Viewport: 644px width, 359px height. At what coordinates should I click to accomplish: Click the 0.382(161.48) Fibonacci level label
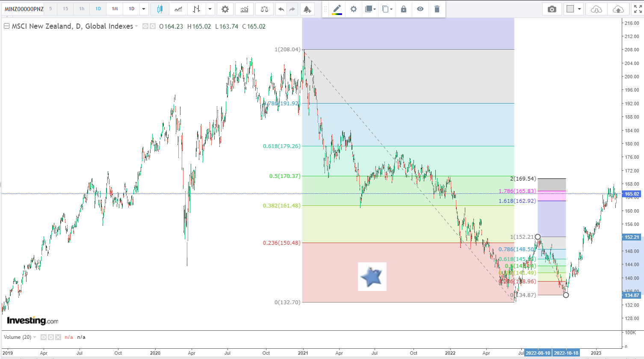pos(282,206)
